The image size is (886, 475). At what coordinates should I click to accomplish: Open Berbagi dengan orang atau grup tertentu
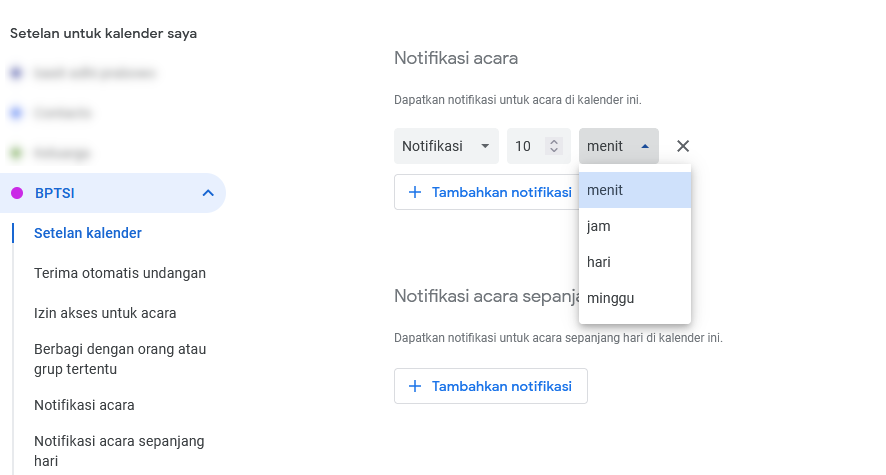click(x=120, y=359)
